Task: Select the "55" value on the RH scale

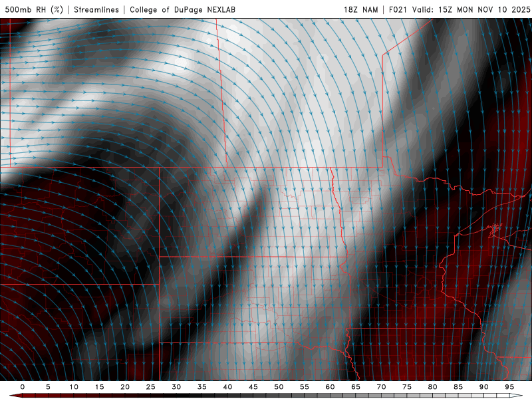Action: [x=305, y=387]
